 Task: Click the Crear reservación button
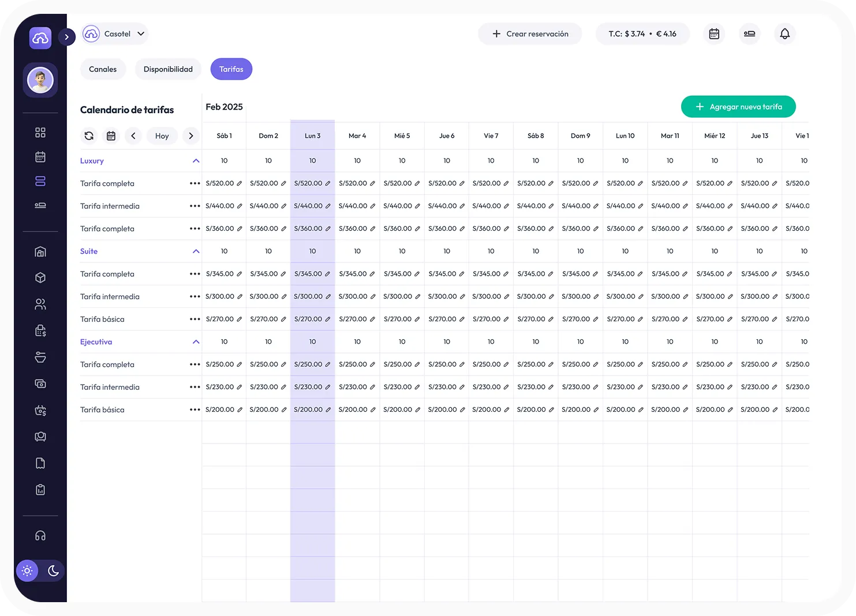(530, 34)
